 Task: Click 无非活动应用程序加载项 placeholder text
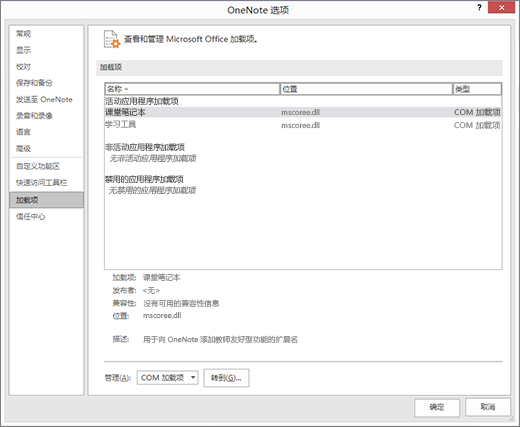[x=153, y=158]
